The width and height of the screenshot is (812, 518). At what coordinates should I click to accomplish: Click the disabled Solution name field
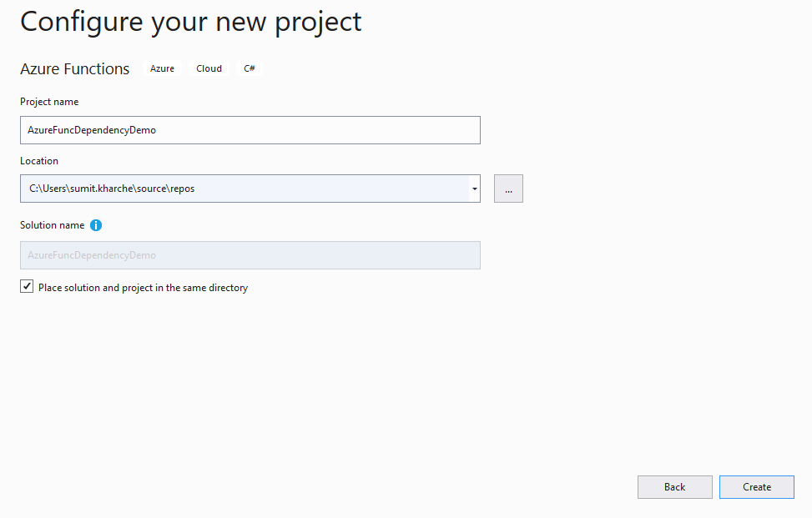tap(250, 255)
